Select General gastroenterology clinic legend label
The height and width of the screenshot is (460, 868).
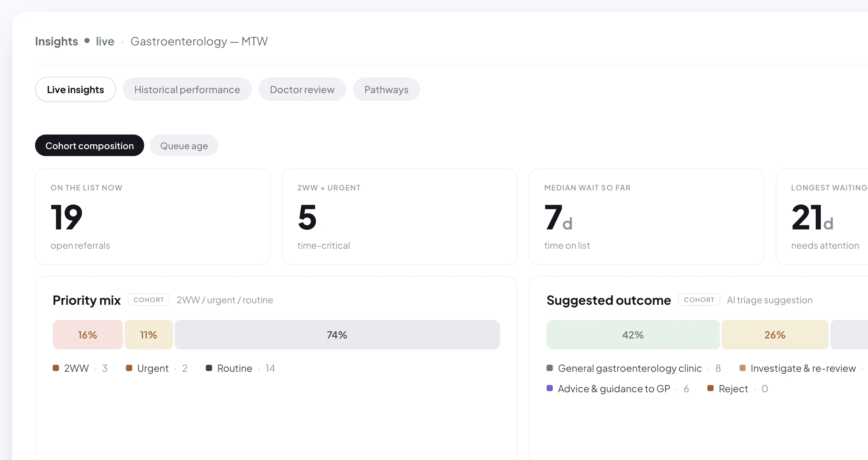click(x=630, y=368)
